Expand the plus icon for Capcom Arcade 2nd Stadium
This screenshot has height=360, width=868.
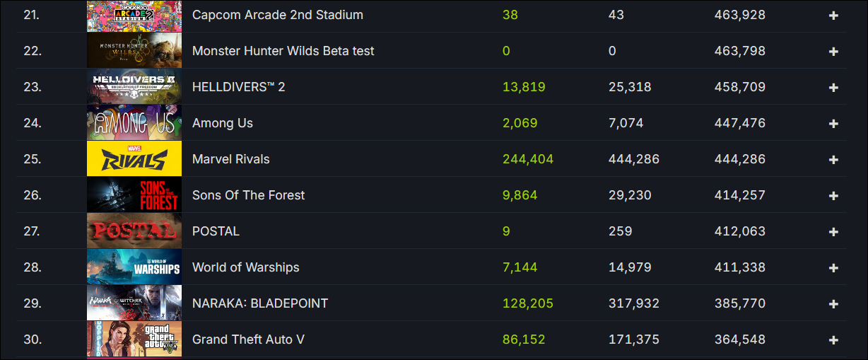833,15
